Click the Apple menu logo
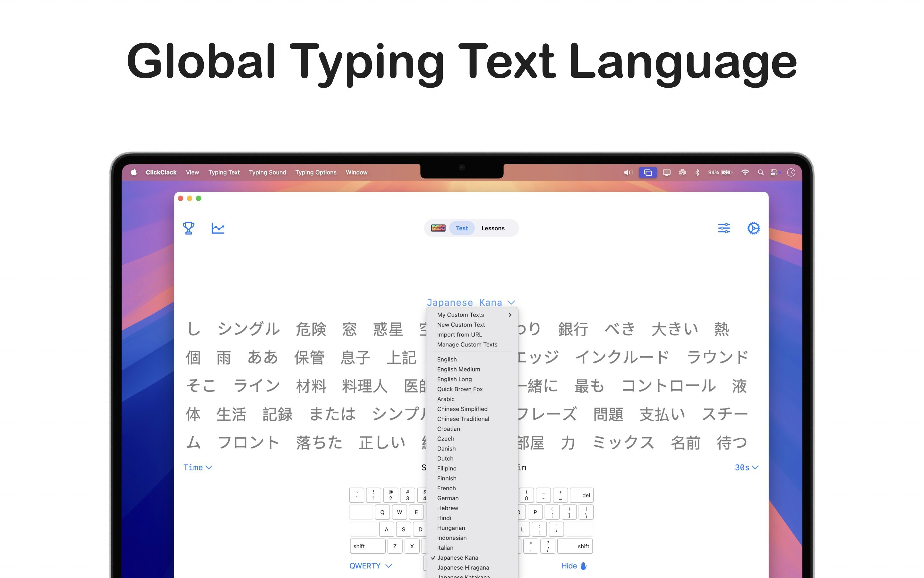Image resolution: width=924 pixels, height=578 pixels. pos(134,172)
